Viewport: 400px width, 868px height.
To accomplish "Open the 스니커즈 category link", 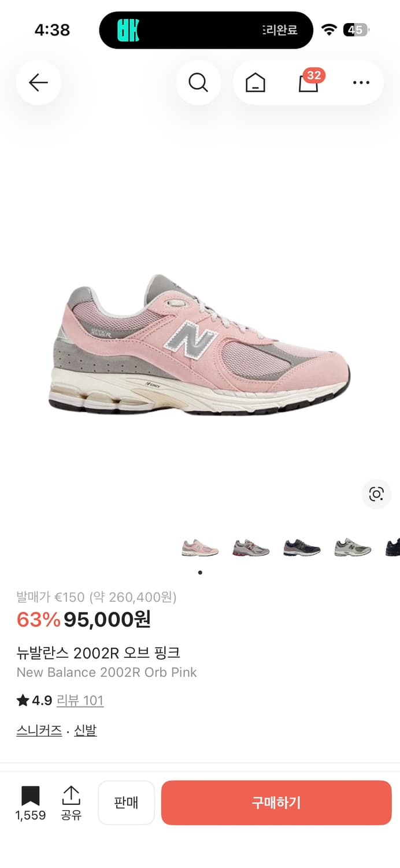I will point(39,730).
